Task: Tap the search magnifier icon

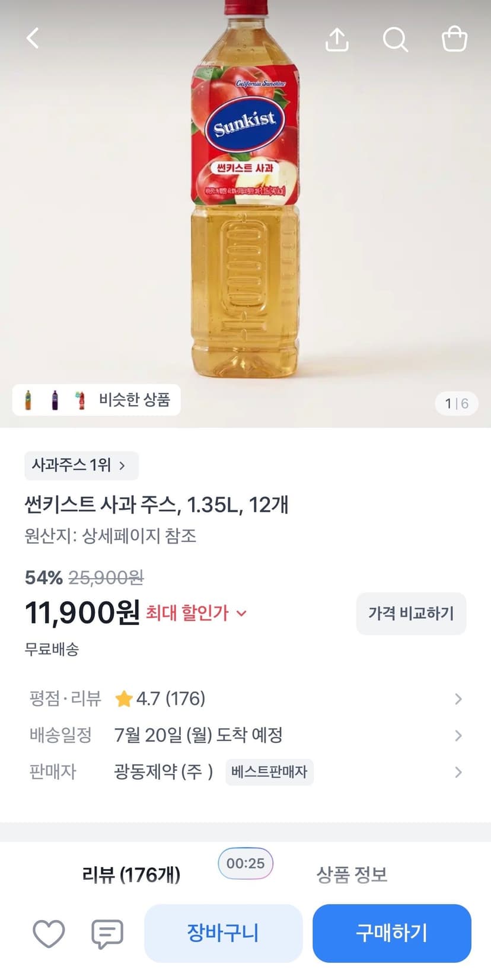Action: coord(395,40)
